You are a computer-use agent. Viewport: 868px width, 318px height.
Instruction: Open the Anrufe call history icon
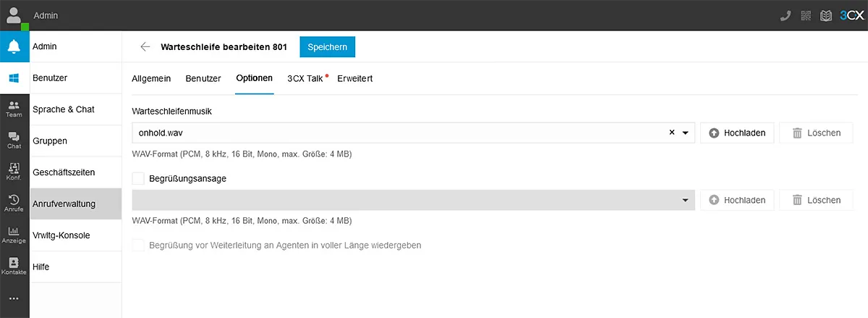(14, 204)
